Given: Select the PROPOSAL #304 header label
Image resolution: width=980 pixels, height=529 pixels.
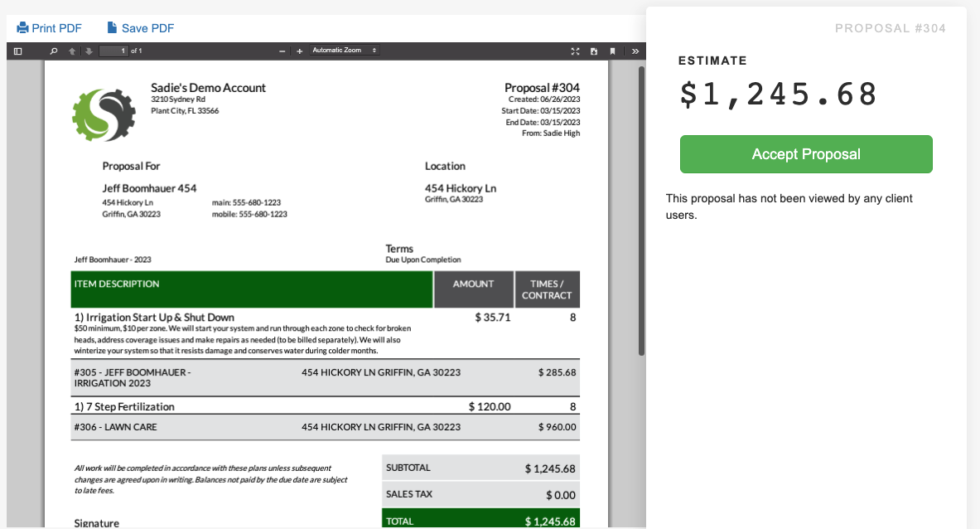Looking at the screenshot, I should coord(891,27).
